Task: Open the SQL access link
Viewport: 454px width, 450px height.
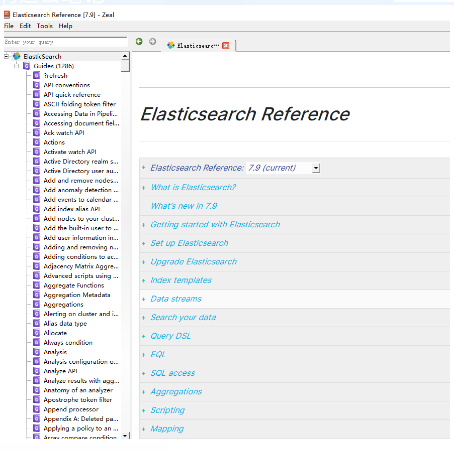Action: click(173, 373)
